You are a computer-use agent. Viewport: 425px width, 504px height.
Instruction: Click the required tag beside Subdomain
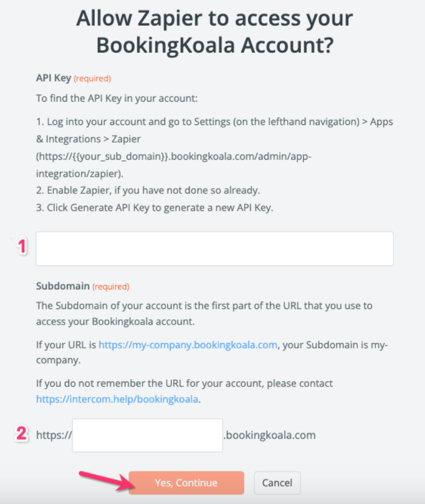click(x=110, y=286)
